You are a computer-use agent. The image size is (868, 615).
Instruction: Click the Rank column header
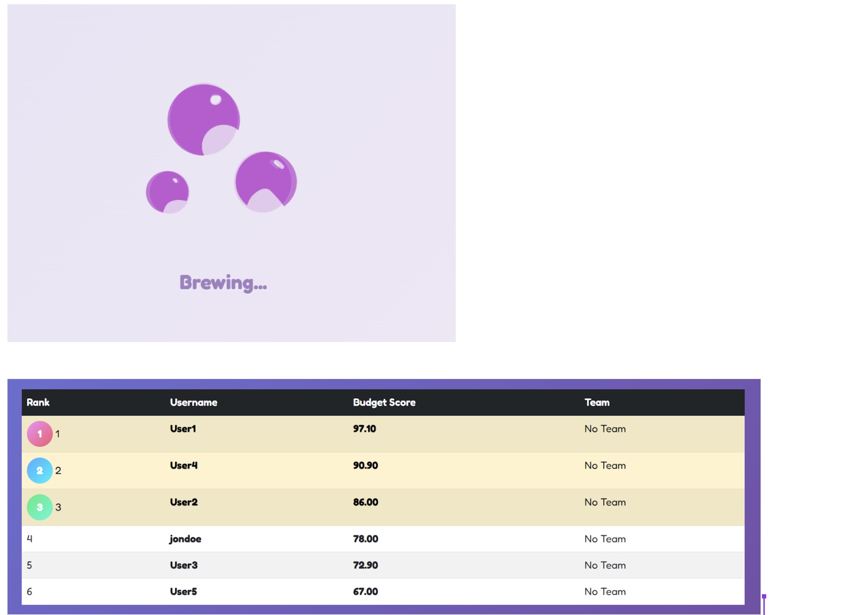pos(38,402)
